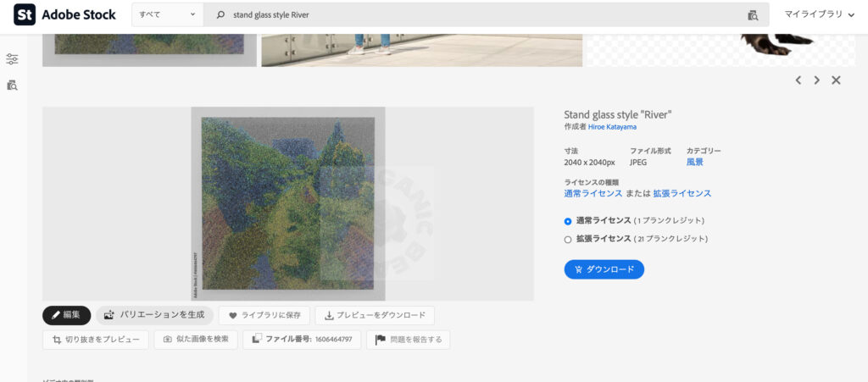
Task: Click the visual search icon in left sidebar
Action: (12, 85)
